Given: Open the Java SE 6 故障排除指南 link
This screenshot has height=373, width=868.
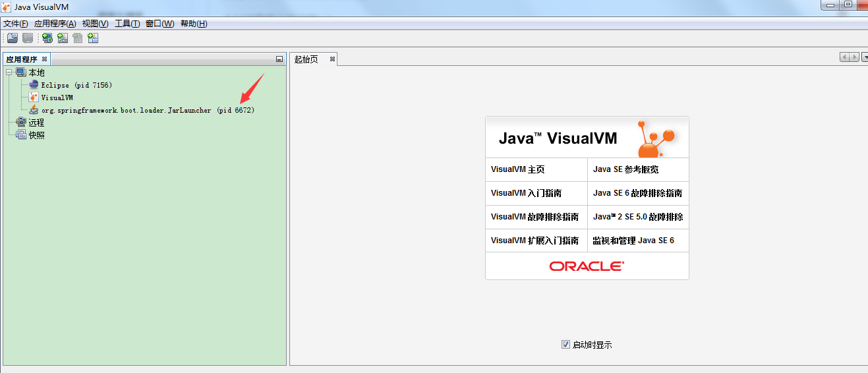Looking at the screenshot, I should click(637, 193).
